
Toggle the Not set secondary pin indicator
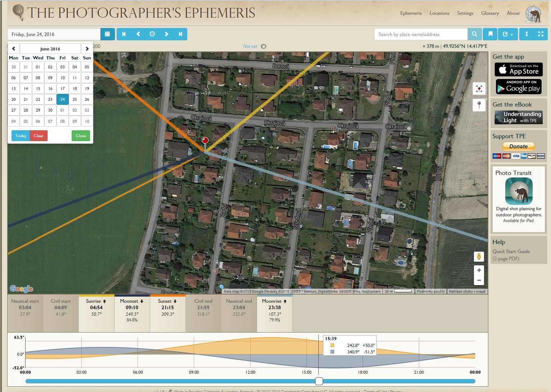pyautogui.click(x=264, y=46)
